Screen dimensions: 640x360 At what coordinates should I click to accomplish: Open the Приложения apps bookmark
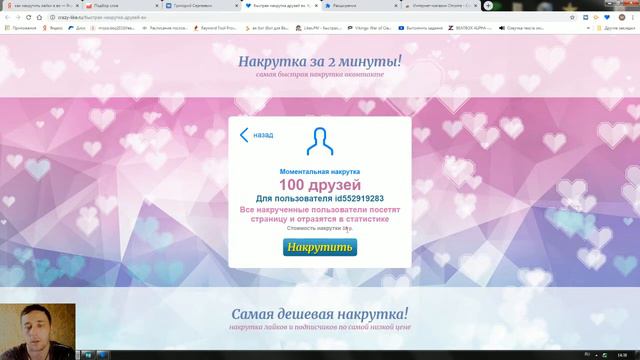pos(20,28)
